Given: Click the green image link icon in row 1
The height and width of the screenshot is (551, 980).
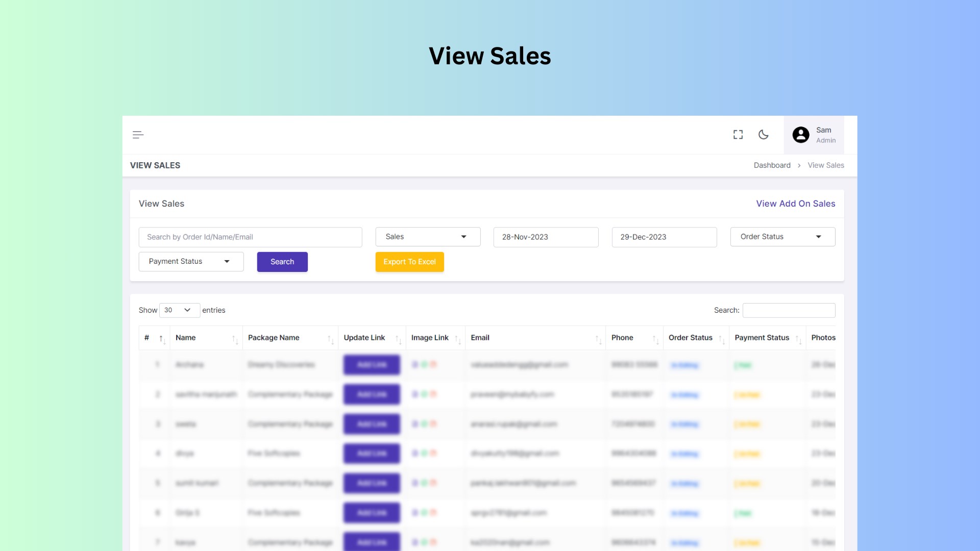Looking at the screenshot, I should [425, 365].
